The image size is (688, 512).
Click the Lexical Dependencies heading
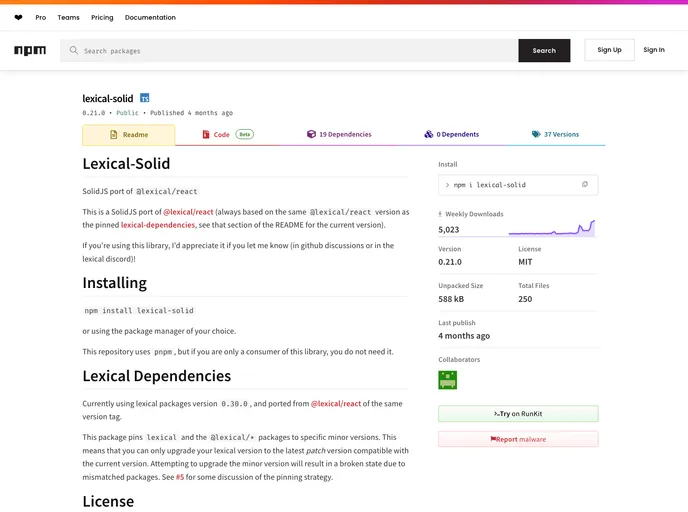pyautogui.click(x=157, y=376)
